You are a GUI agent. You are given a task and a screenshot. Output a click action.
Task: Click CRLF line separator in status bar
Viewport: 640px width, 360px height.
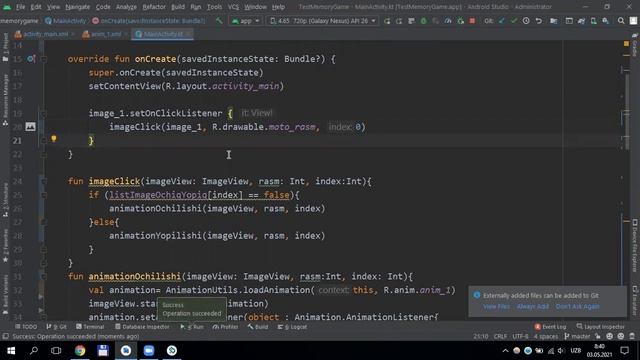[x=500, y=336]
